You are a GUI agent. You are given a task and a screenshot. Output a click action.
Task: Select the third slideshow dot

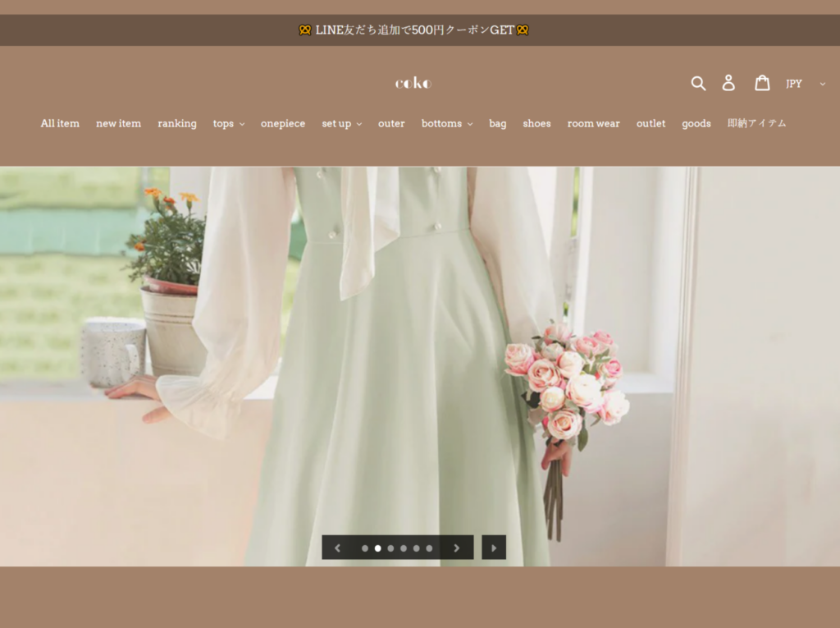pyautogui.click(x=390, y=548)
